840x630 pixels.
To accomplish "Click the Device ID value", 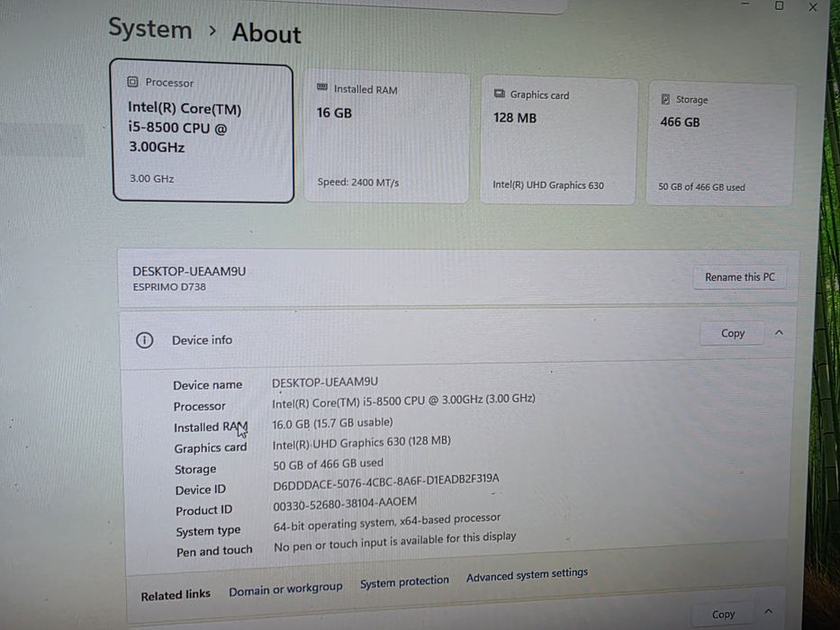I will [385, 481].
